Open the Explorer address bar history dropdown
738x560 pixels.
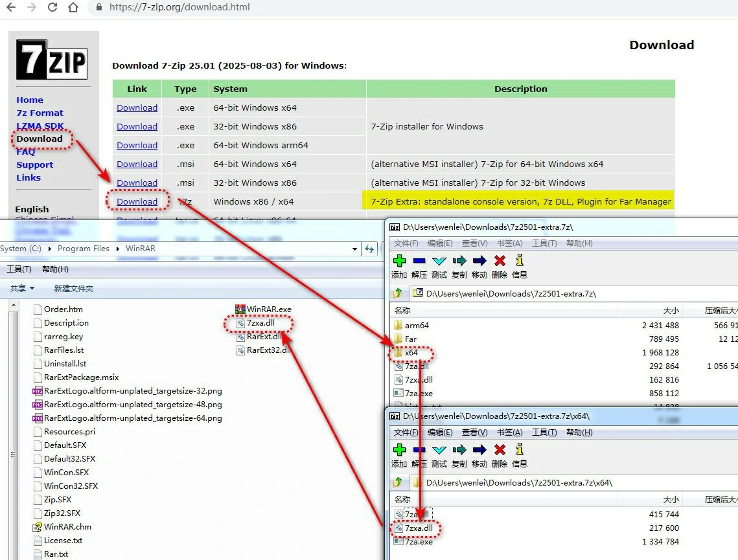[x=354, y=249]
